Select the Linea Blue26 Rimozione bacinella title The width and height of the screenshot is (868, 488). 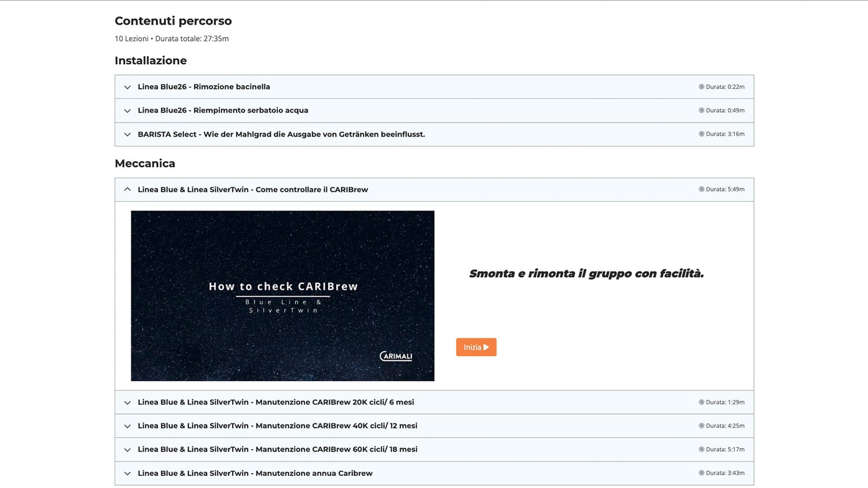[x=204, y=87]
